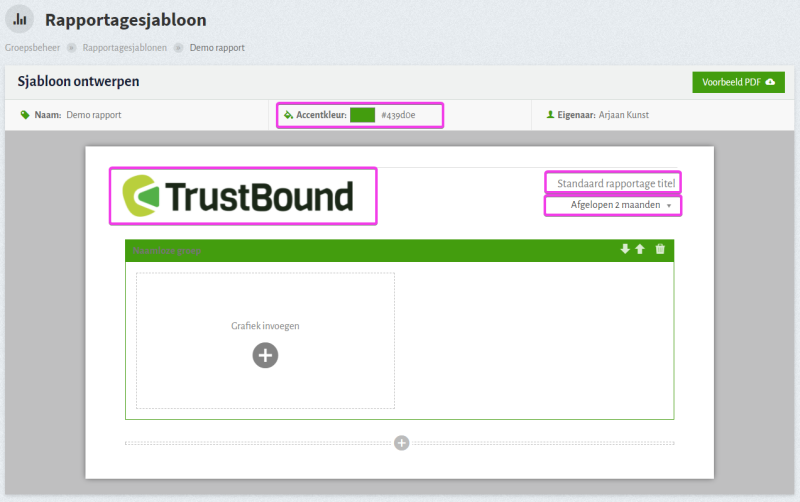Select the owner name Arjaan Kunst
This screenshot has width=800, height=502.
623,115
